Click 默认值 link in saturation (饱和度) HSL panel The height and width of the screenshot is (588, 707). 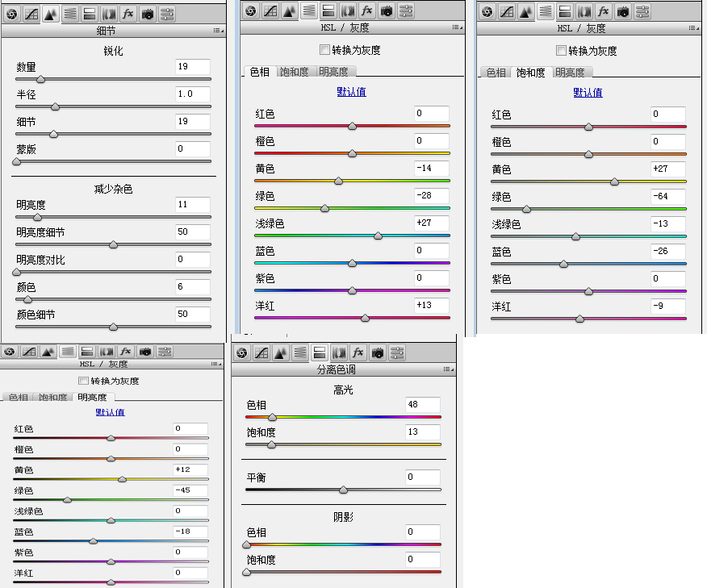588,93
